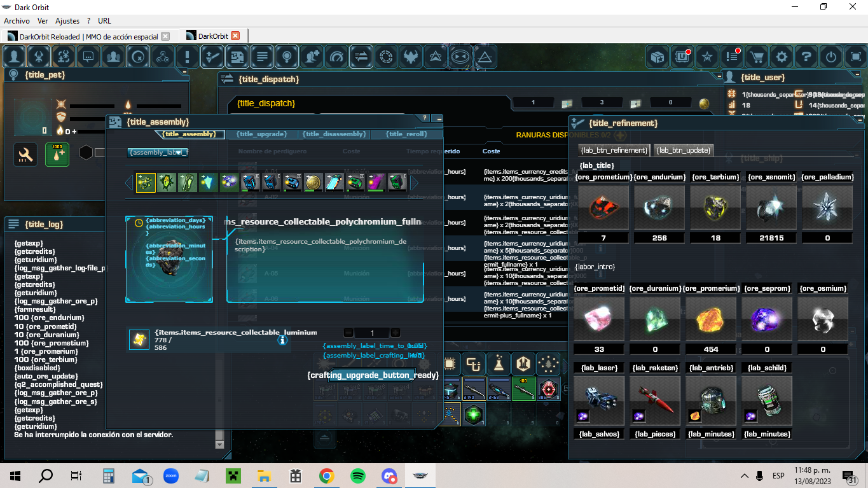Screen dimensions: 868x488
Task: Select the gold coin recipe icon in assembly
Action: [313, 183]
